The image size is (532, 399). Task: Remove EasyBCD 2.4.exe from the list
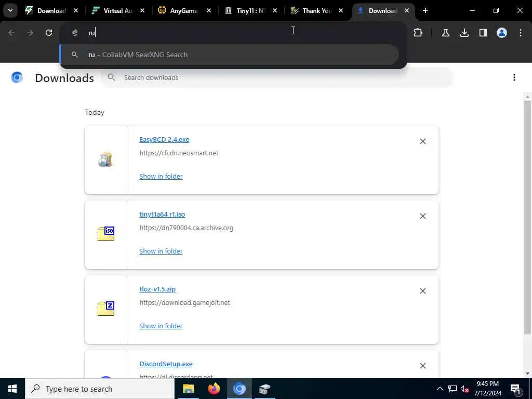(423, 141)
